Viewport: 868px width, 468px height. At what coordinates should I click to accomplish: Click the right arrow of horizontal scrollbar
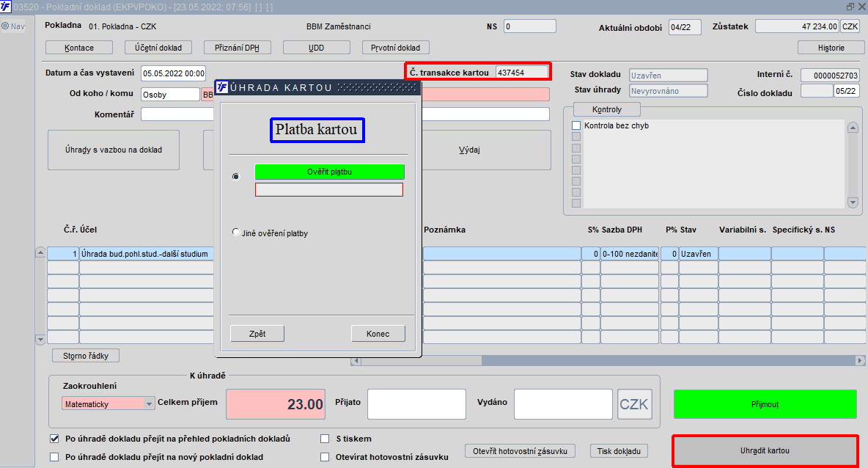pos(860,361)
